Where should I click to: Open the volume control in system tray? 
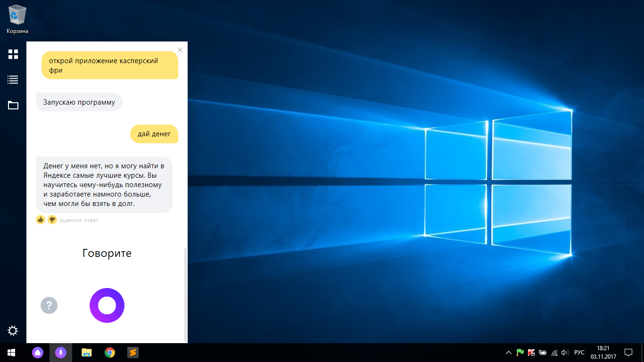pos(565,353)
